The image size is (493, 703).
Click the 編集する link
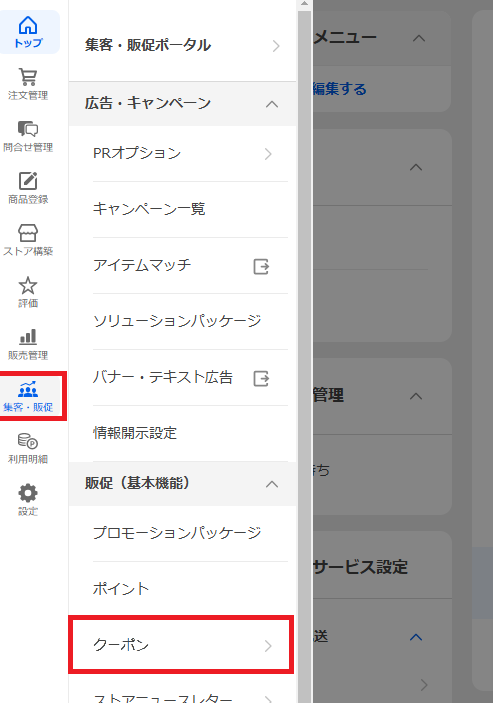tap(340, 89)
